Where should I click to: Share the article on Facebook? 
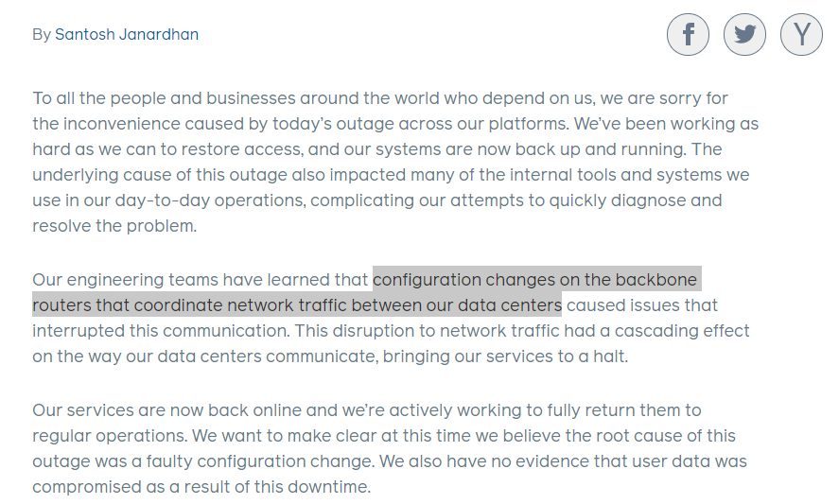tap(688, 35)
